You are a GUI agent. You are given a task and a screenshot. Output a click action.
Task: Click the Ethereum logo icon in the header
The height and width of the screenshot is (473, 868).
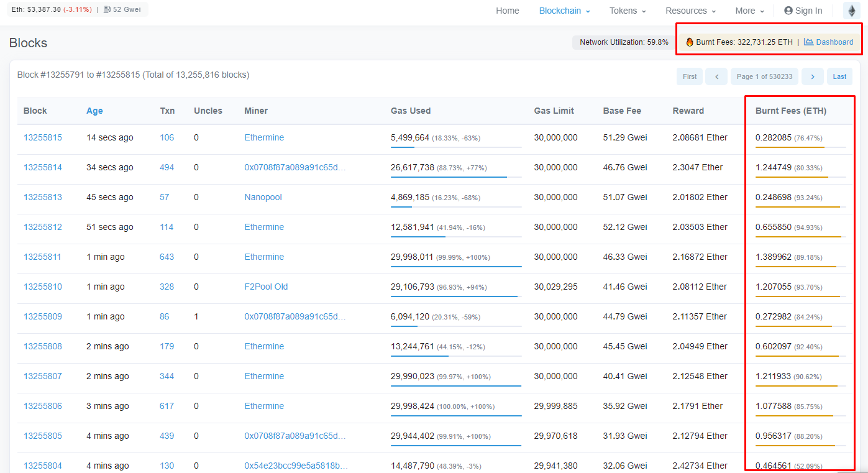[x=852, y=11]
